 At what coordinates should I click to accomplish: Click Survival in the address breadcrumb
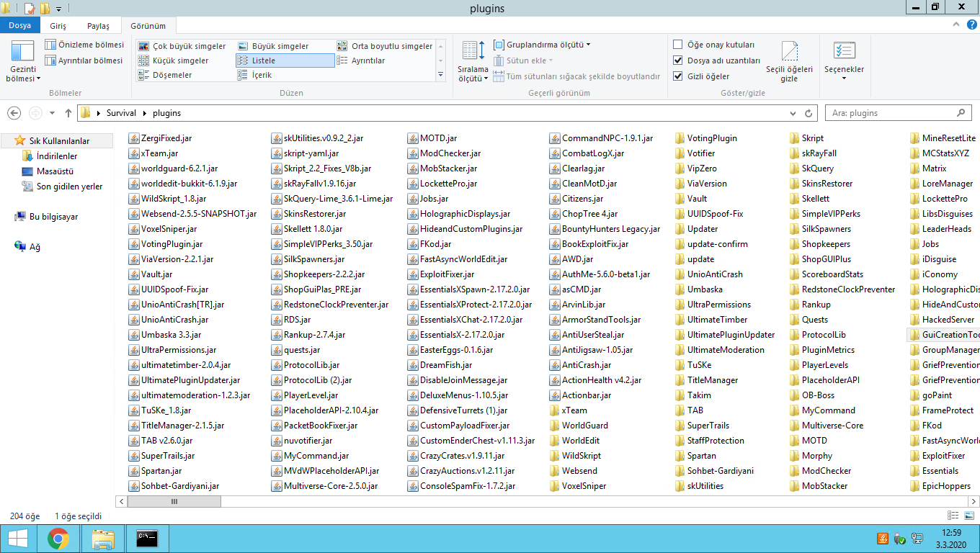pyautogui.click(x=121, y=113)
